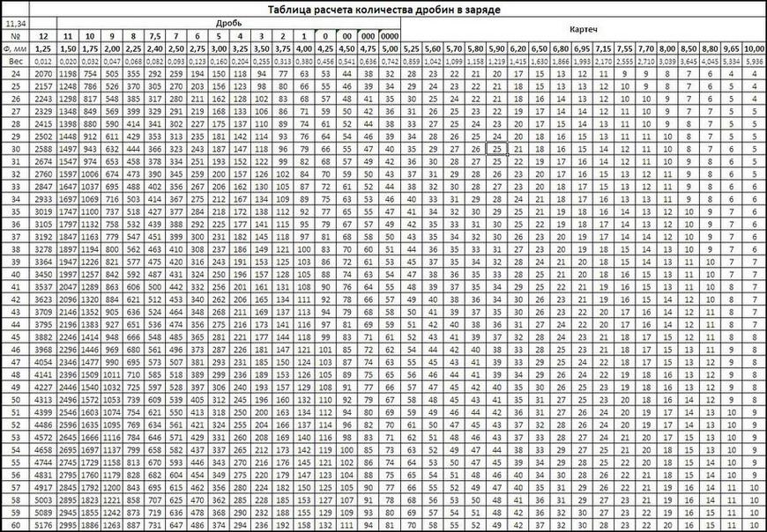This screenshot has width=767, height=532.
Task: Select the '№' row label cell
Action: tap(16, 35)
